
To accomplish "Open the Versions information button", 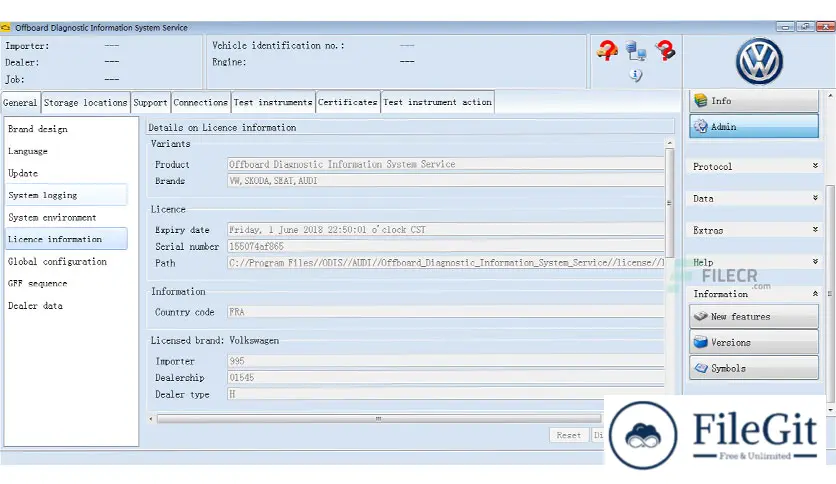I will click(753, 342).
